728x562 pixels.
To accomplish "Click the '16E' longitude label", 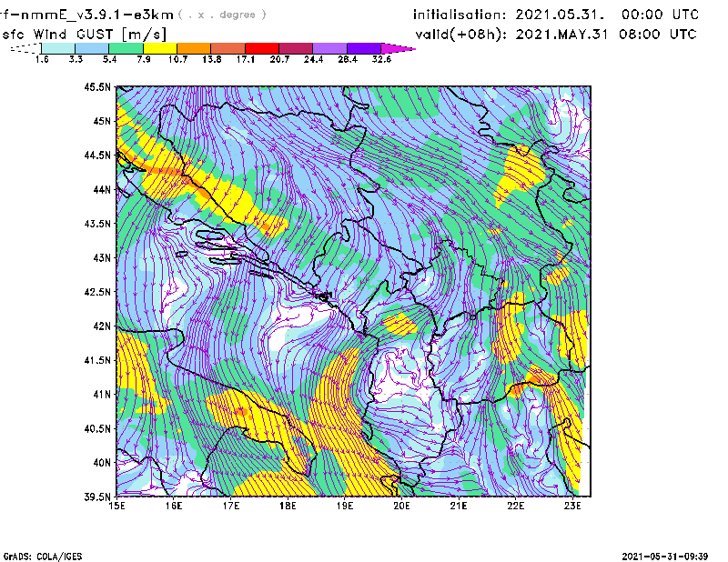I will coord(174,506).
